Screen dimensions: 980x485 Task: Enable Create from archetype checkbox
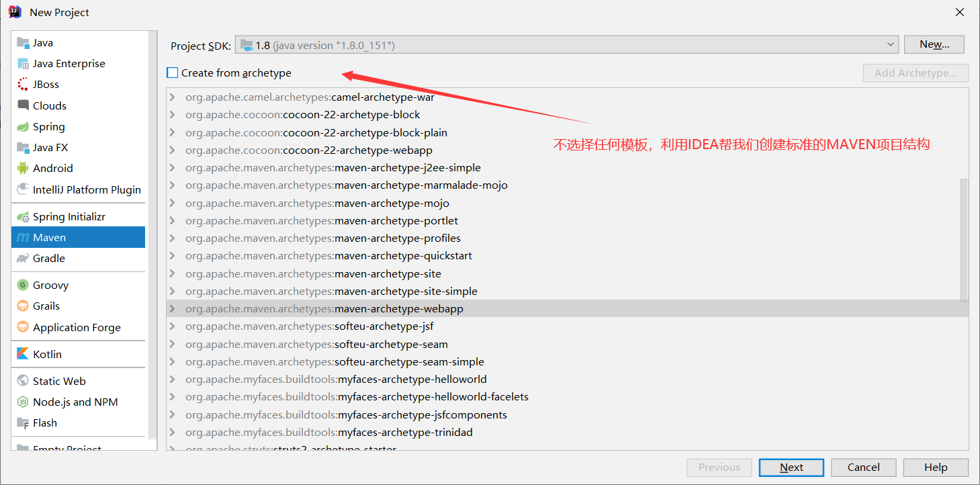tap(173, 73)
